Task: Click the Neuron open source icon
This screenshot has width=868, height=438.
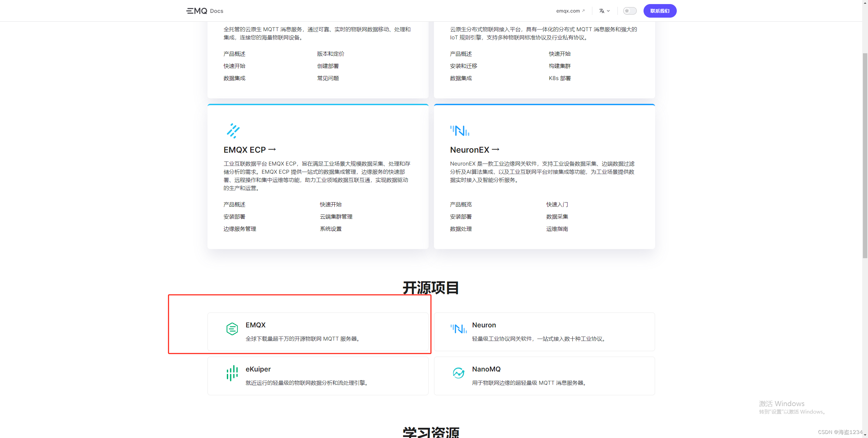Action: [459, 329]
